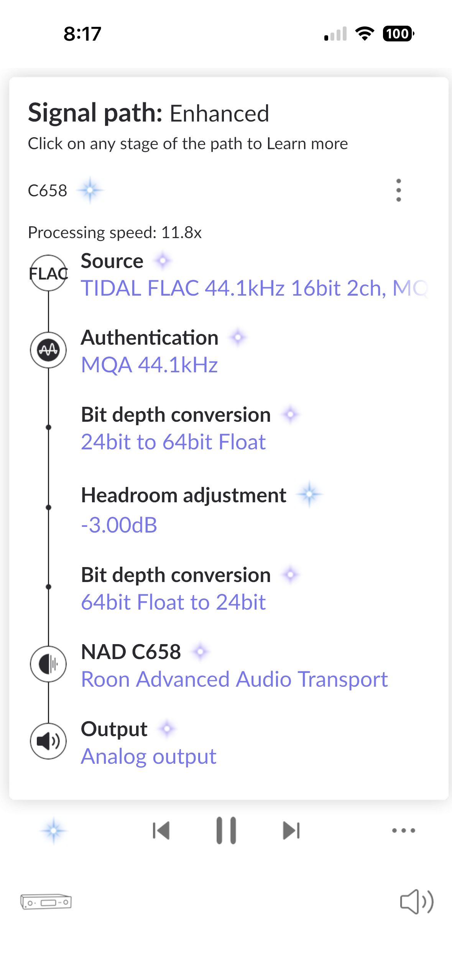Select the -3.00dB headroom adjustment stage
This screenshot has width=452, height=980.
tap(119, 525)
